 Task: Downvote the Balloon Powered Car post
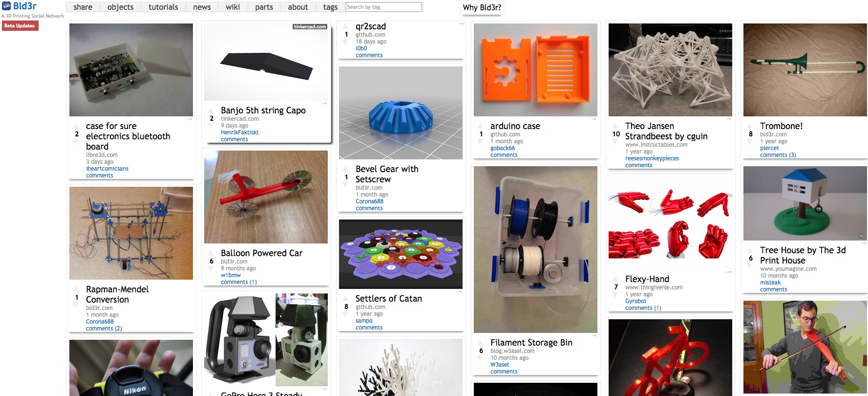pyautogui.click(x=211, y=269)
